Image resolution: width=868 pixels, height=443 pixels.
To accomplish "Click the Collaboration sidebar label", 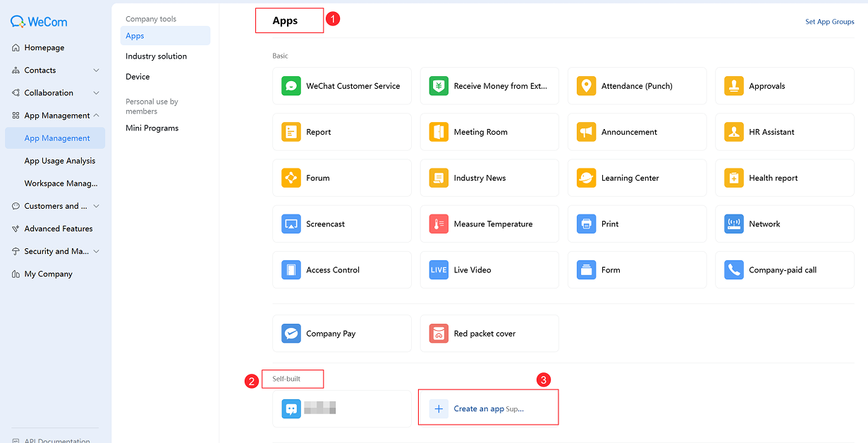I will (49, 93).
